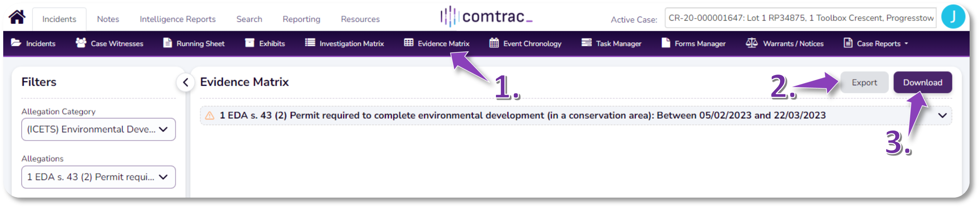Image resolution: width=980 pixels, height=208 pixels.
Task: Click the Export button
Action: tap(864, 83)
